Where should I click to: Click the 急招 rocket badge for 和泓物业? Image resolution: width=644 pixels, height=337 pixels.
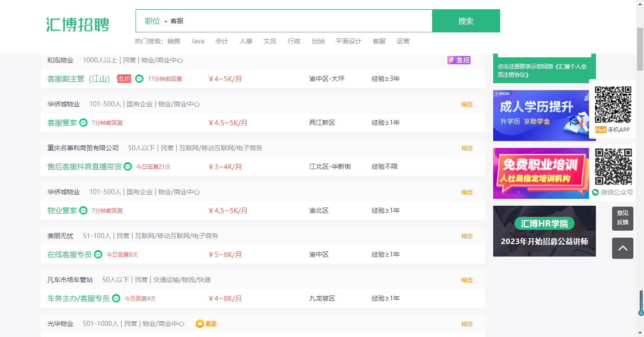coord(459,60)
